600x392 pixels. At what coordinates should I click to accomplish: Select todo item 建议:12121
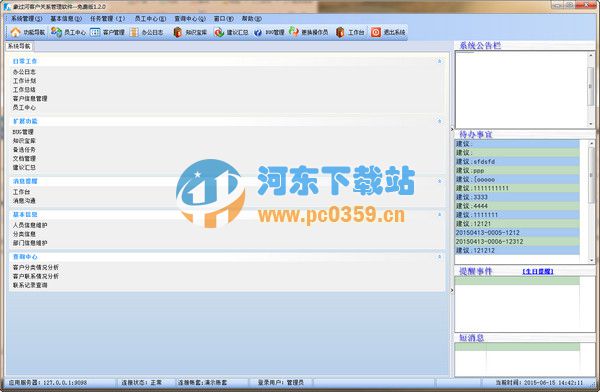coord(517,224)
